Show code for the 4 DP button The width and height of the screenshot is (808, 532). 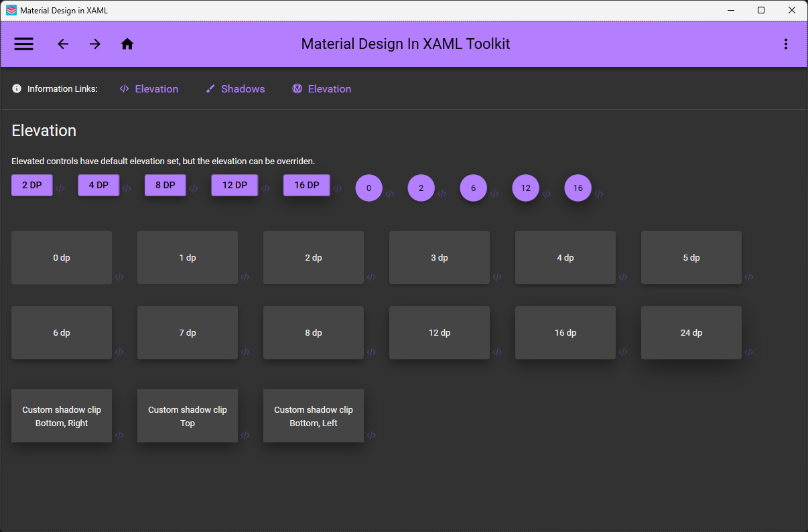(127, 189)
